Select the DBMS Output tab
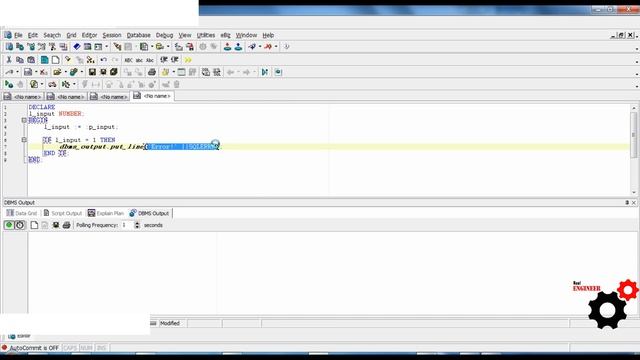The width and height of the screenshot is (640, 360). (149, 213)
